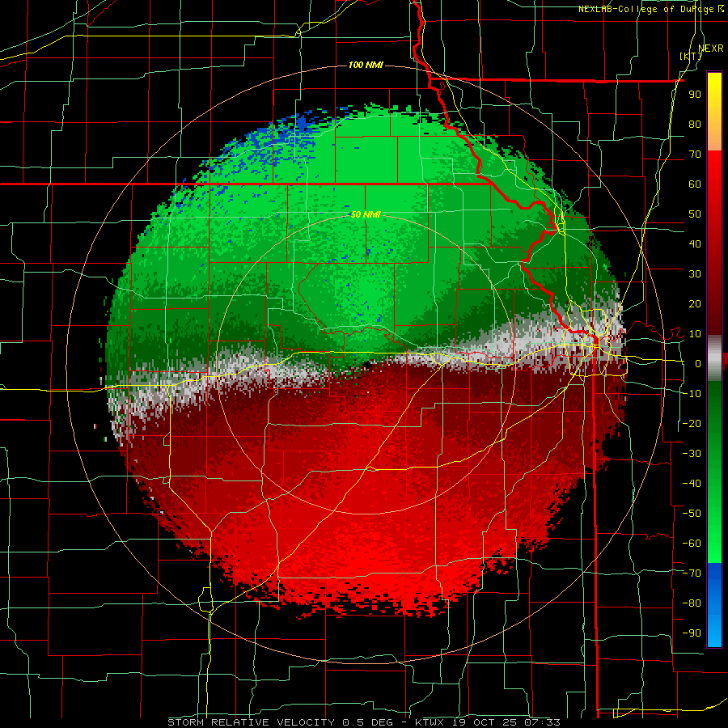Click the positive 60 value on the velocity scale
The width and height of the screenshot is (728, 728).
[x=695, y=184]
